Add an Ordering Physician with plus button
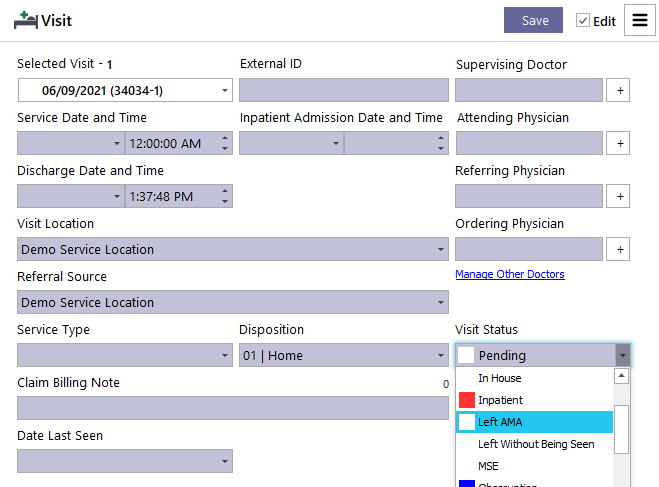 [618, 249]
